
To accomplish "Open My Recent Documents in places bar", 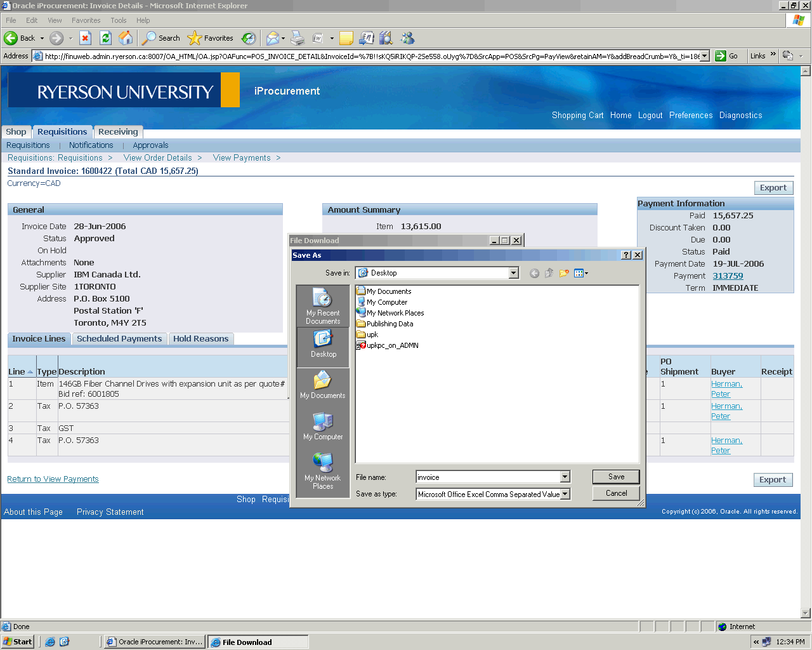I will (323, 306).
